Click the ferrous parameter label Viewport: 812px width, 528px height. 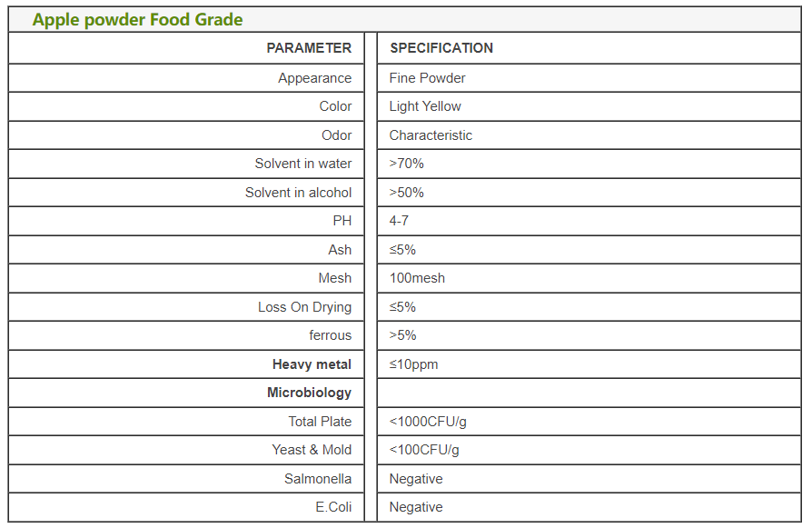click(330, 335)
